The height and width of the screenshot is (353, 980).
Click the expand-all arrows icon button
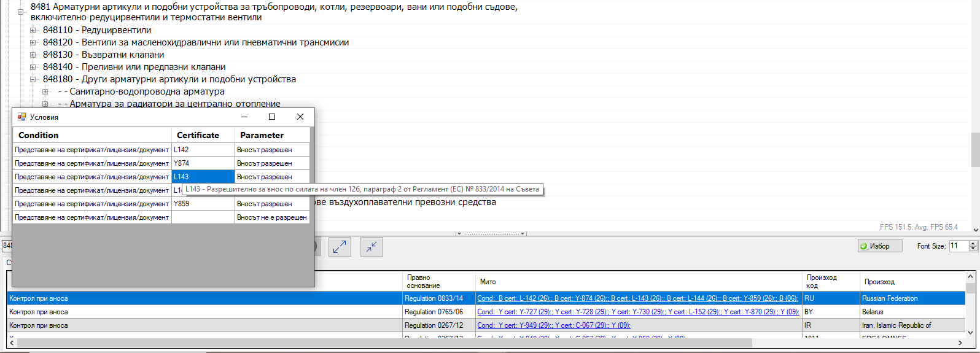click(339, 247)
